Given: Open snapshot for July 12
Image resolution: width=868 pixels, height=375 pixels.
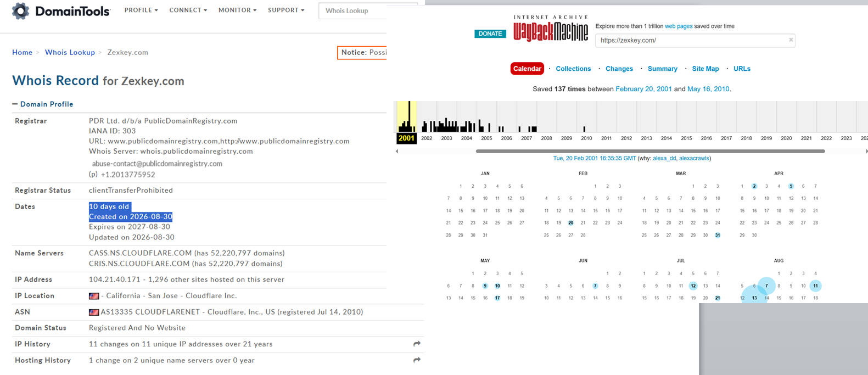Looking at the screenshot, I should pos(693,286).
